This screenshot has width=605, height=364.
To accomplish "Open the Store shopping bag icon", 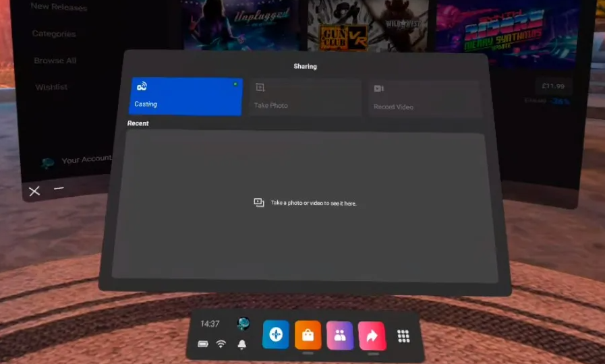I will [308, 335].
